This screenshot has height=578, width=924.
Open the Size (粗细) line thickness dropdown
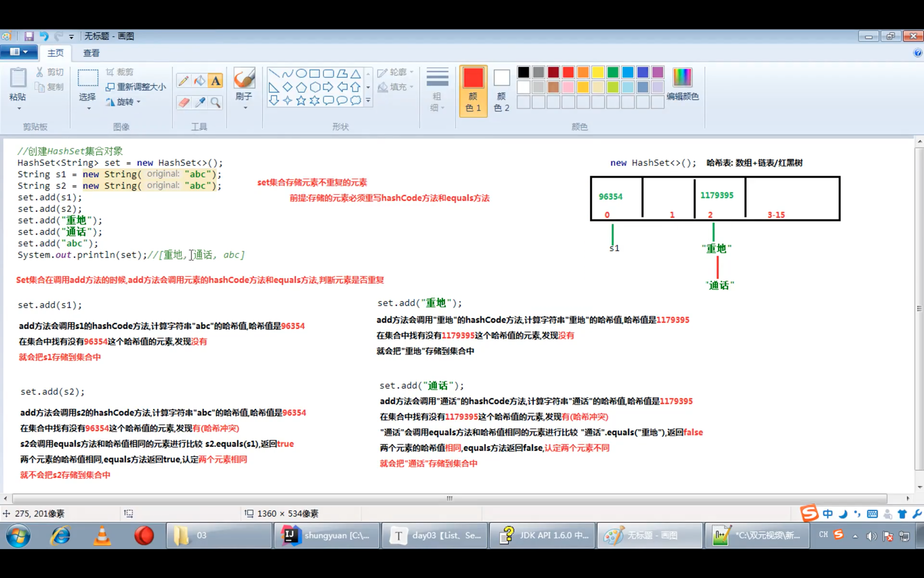coord(437,90)
